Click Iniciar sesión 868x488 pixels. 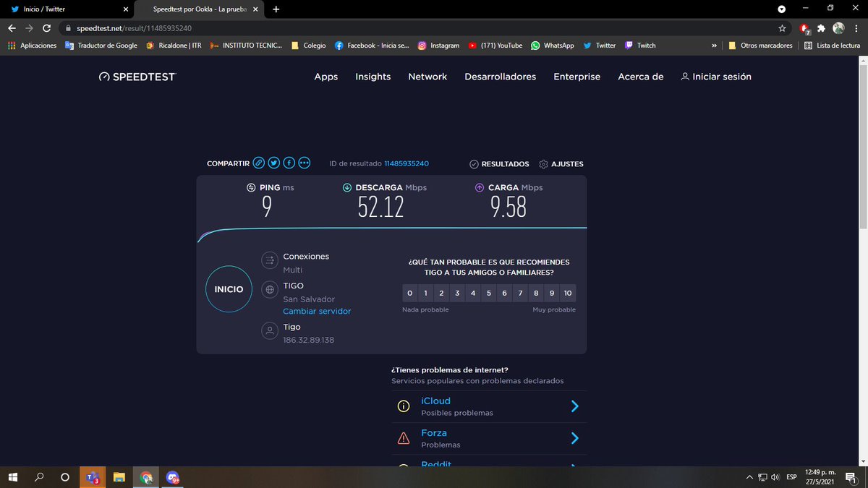[716, 77]
